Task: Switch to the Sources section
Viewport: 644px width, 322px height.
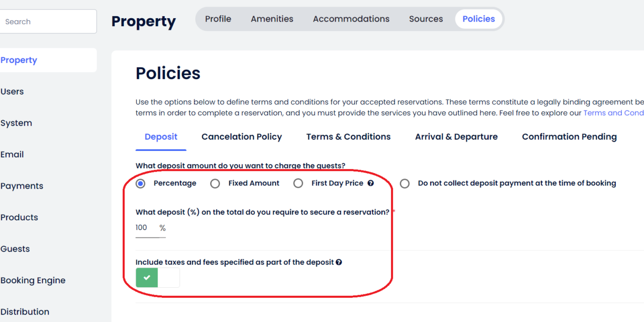Action: (426, 19)
